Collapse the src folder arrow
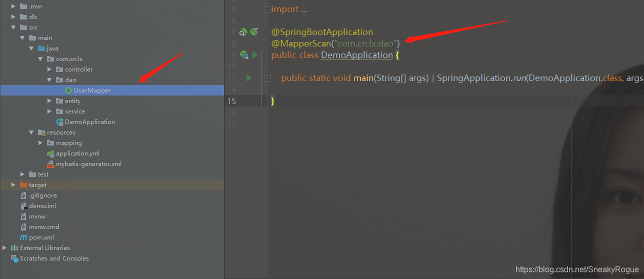644x279 pixels. coord(13,27)
